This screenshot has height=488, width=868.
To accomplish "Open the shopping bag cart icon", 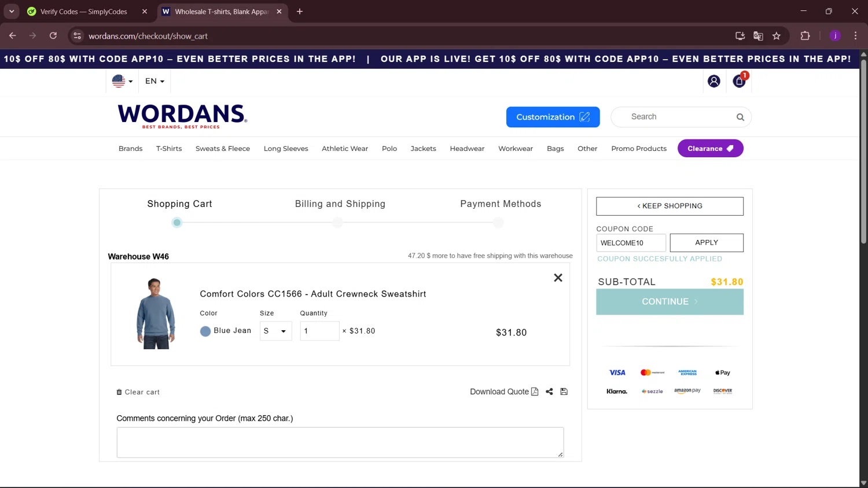I will point(739,81).
